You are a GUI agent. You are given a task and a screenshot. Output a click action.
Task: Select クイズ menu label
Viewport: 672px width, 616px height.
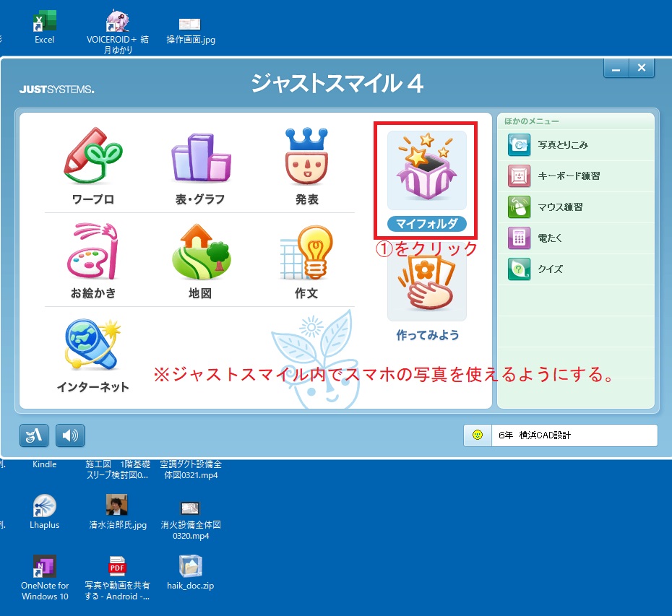tap(551, 269)
